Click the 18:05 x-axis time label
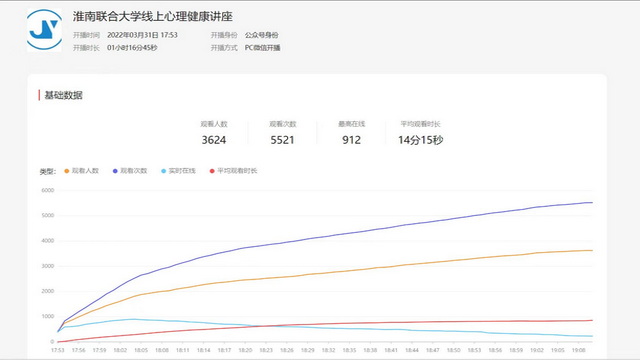This screenshot has width=640, height=360. click(x=141, y=350)
